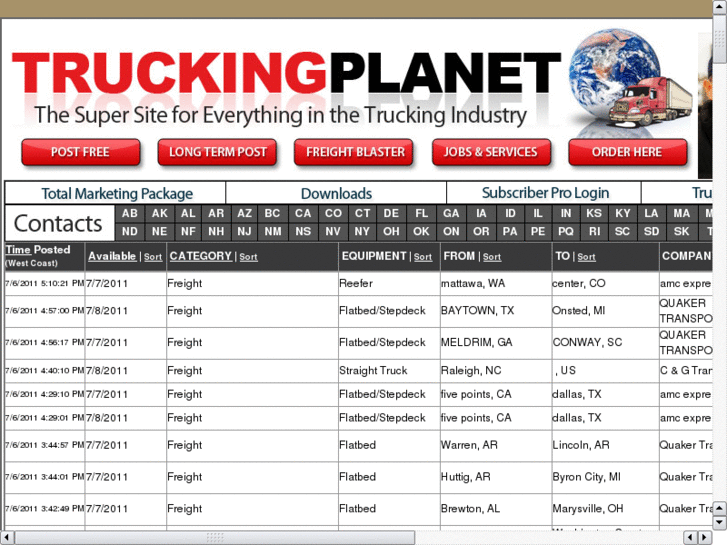Image resolution: width=727 pixels, height=545 pixels.
Task: Choose SK province contacts
Action: (x=681, y=231)
